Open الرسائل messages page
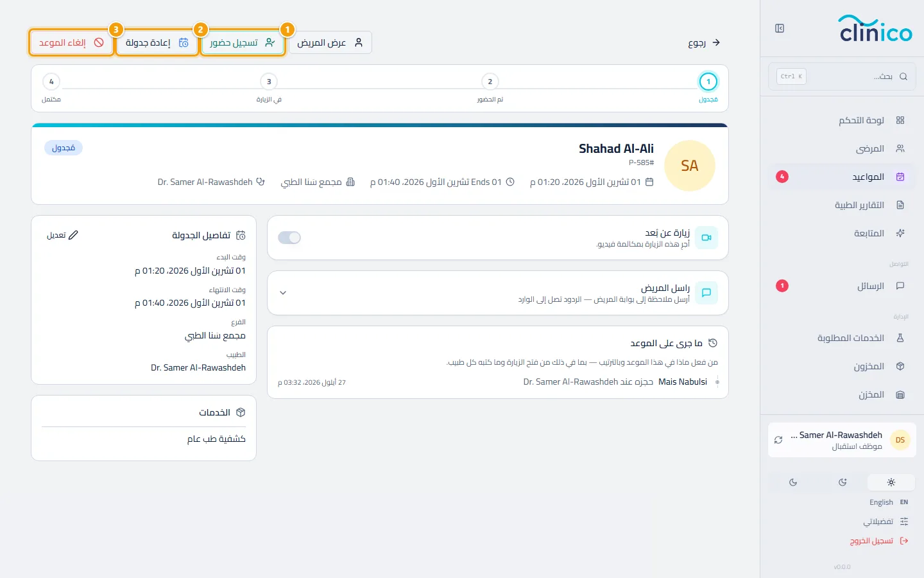This screenshot has width=924, height=578. (842, 286)
